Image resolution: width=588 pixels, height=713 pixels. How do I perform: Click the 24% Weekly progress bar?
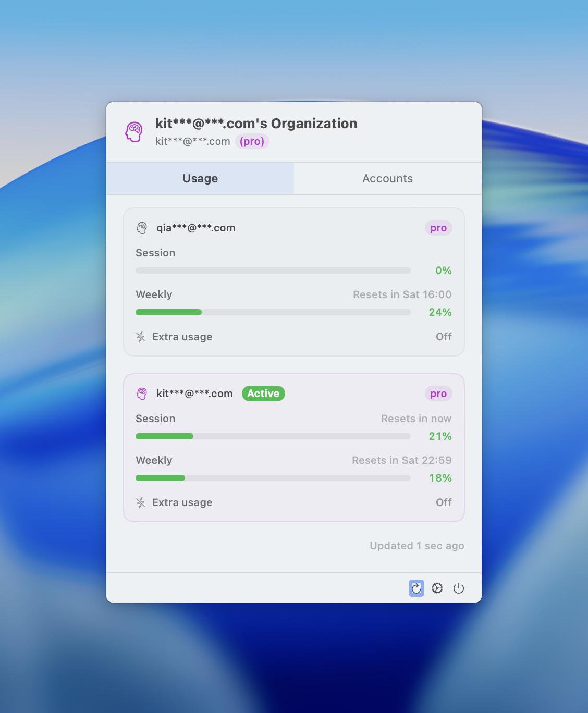pos(273,312)
